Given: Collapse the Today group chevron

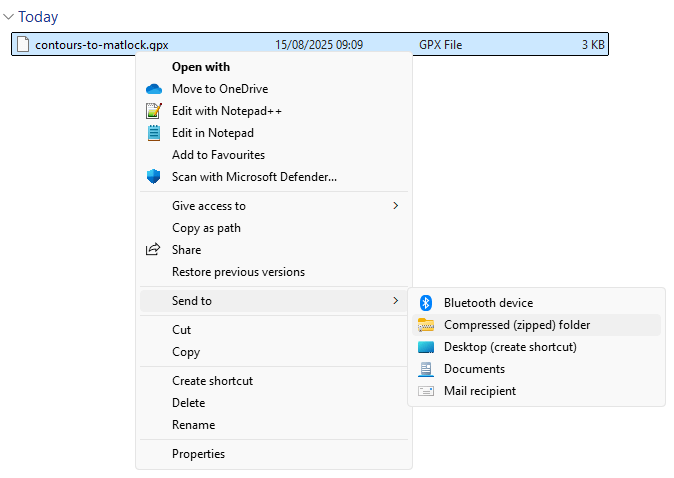Looking at the screenshot, I should point(9,17).
